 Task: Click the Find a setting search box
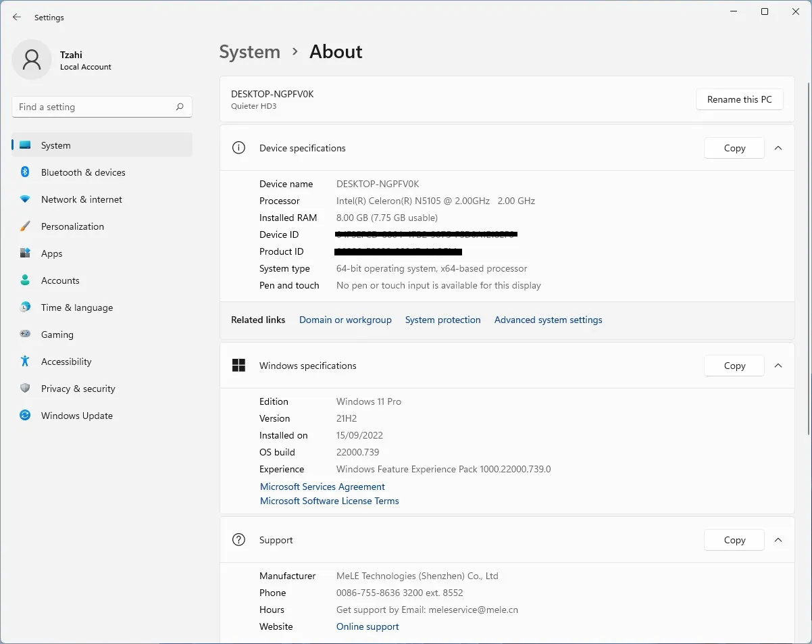95,107
